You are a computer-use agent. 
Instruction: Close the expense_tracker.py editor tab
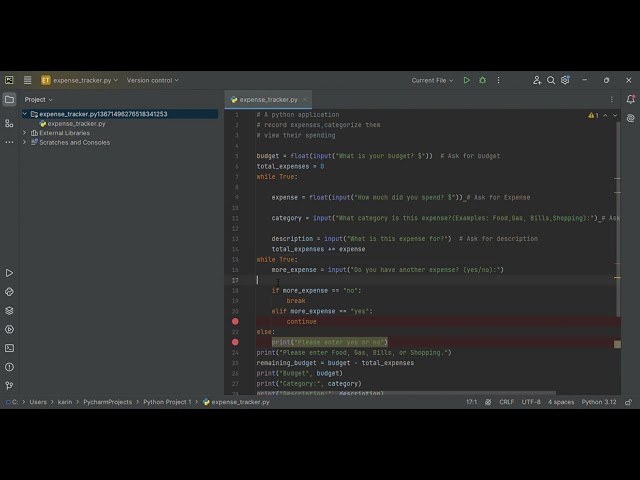click(304, 100)
